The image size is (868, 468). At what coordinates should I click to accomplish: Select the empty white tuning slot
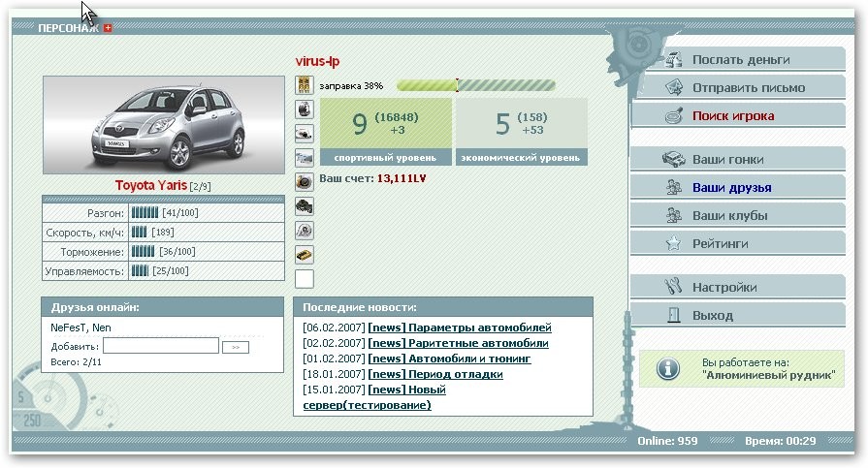304,279
